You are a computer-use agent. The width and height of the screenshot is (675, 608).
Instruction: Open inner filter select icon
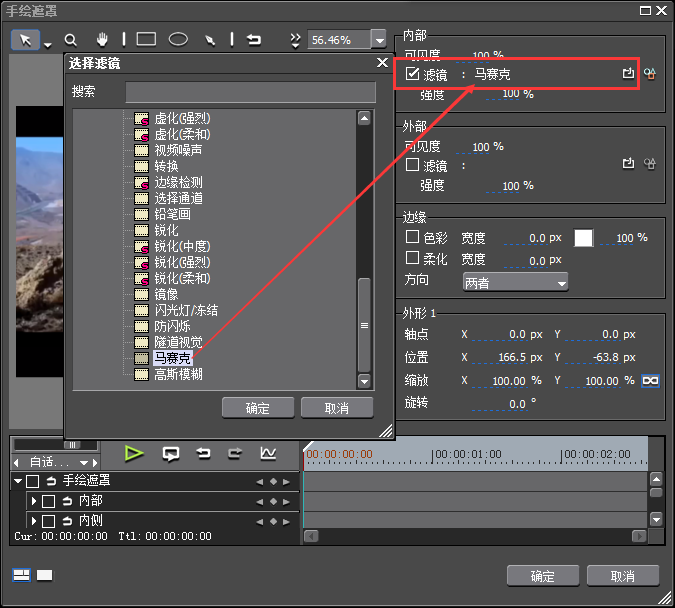pyautogui.click(x=629, y=73)
